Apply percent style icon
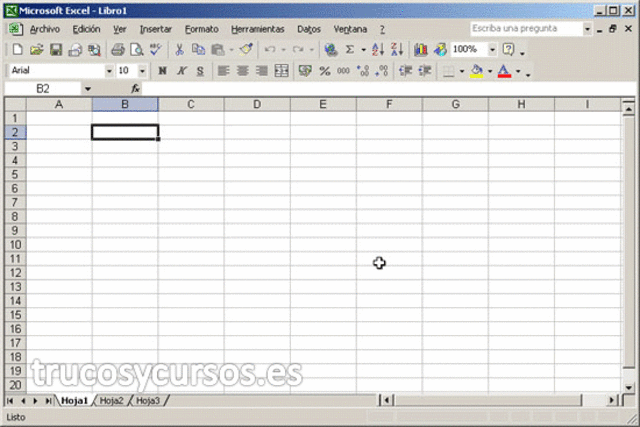This screenshot has width=640, height=427. (x=324, y=71)
